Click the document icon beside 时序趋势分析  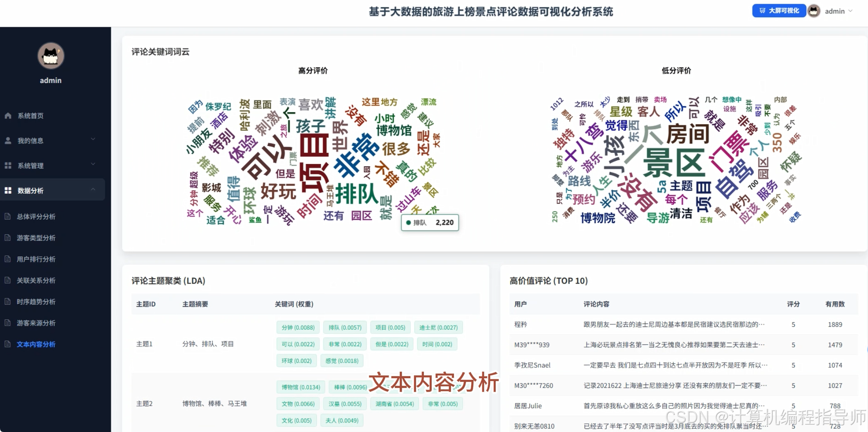(7, 302)
